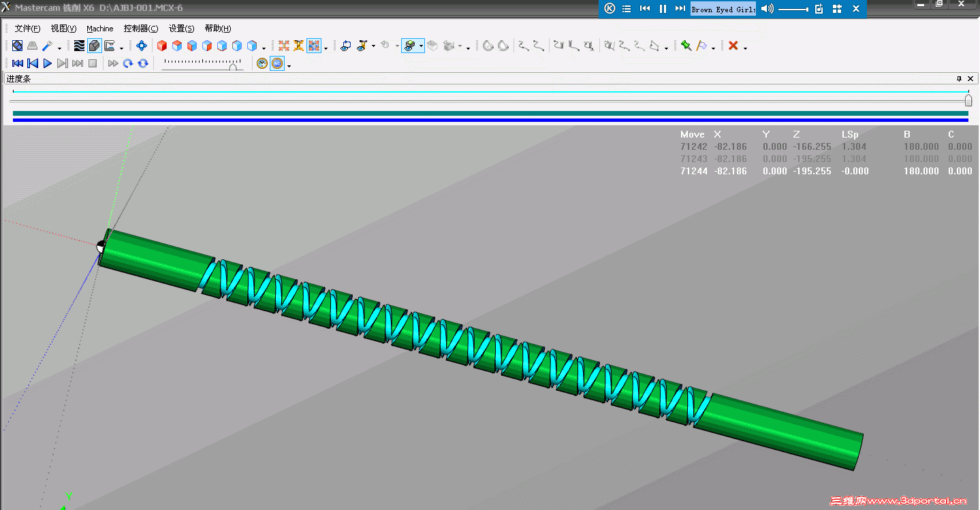This screenshot has width=980, height=510.
Task: Play the toolpath simulation
Action: pyautogui.click(x=48, y=63)
